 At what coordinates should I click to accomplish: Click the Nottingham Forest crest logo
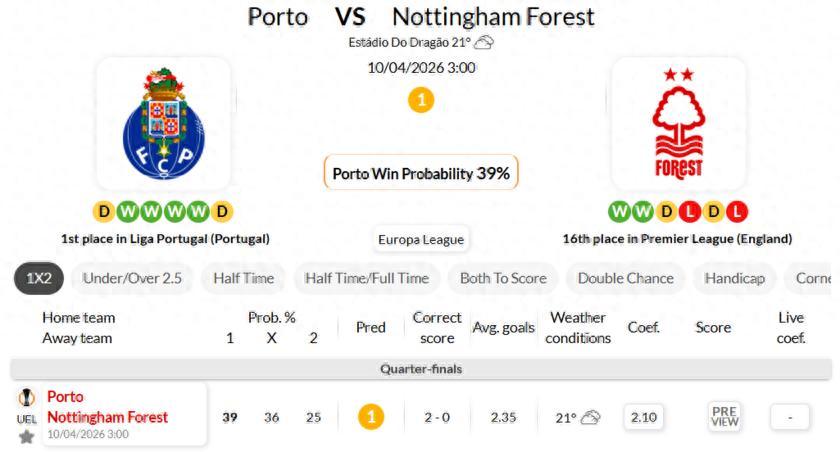click(x=678, y=125)
